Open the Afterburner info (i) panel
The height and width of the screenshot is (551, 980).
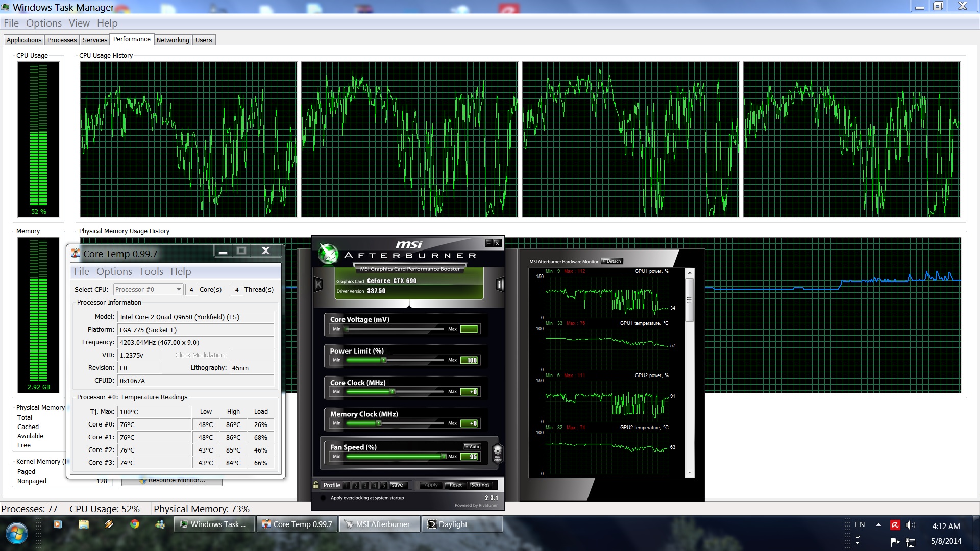(500, 285)
